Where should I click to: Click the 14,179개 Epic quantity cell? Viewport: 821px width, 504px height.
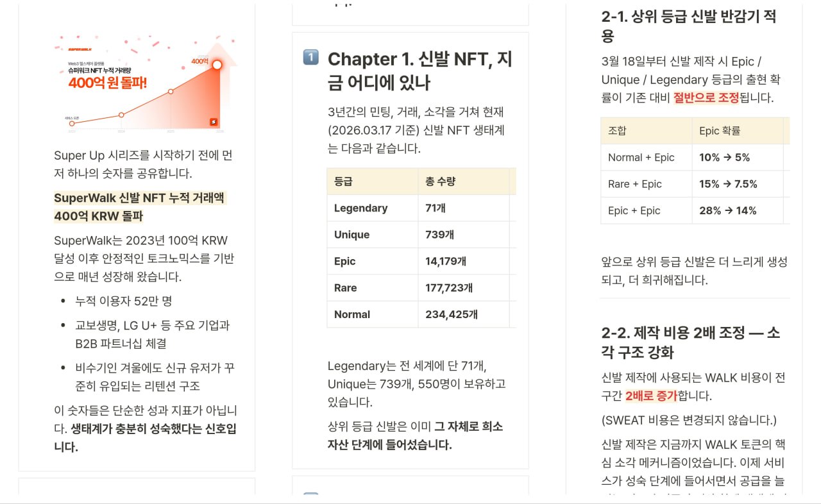click(446, 261)
